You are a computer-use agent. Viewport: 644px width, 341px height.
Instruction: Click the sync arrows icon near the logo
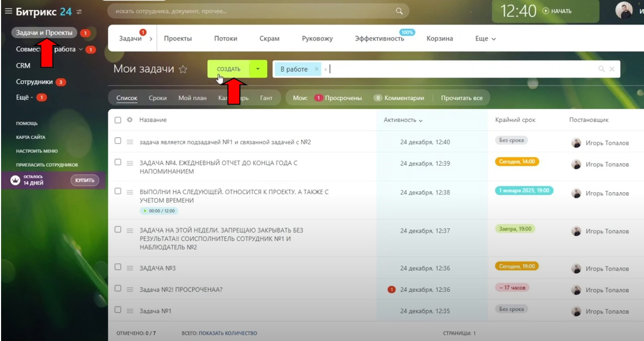click(80, 11)
